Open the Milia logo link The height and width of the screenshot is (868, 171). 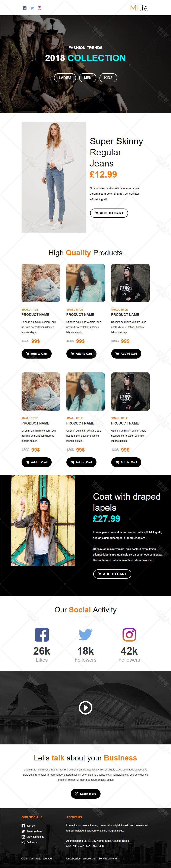tap(139, 8)
